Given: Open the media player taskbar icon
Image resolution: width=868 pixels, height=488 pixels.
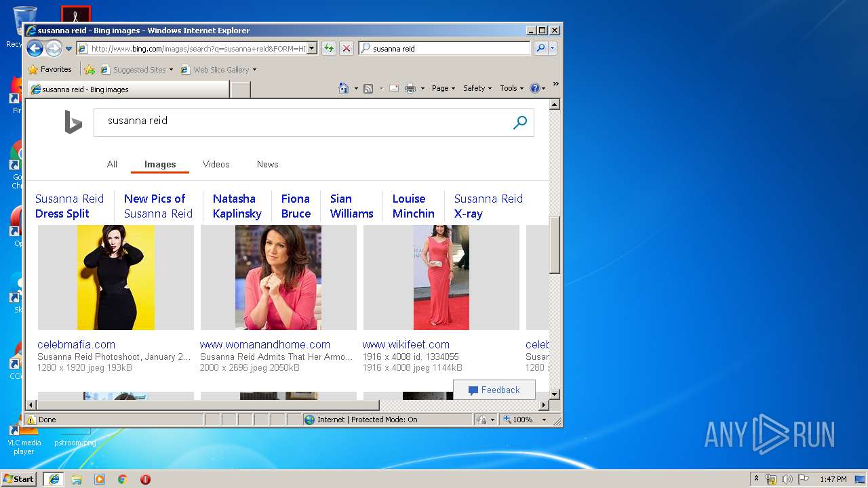Looking at the screenshot, I should [100, 479].
